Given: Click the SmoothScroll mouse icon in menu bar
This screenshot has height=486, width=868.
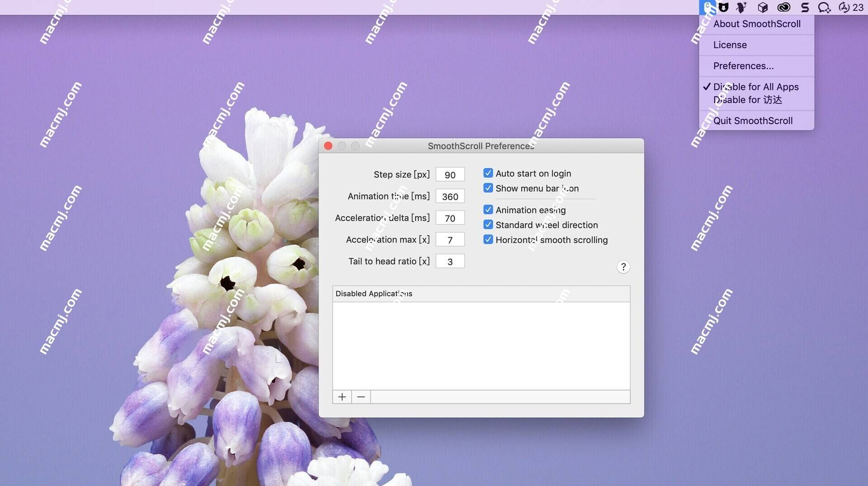Looking at the screenshot, I should tap(708, 7).
